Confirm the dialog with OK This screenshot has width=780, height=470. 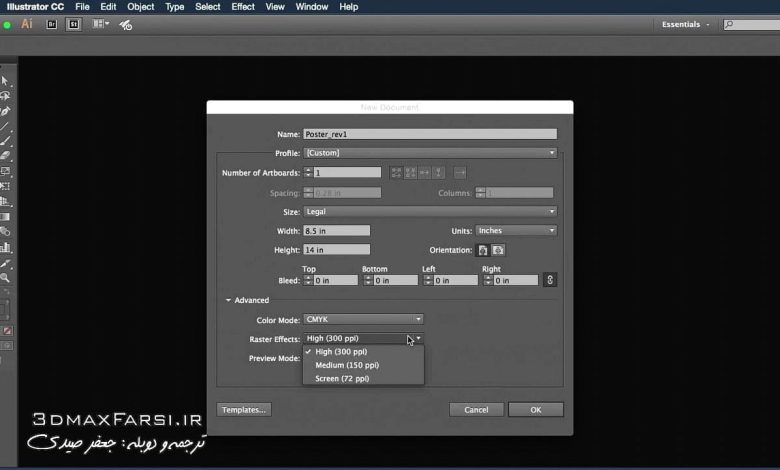tap(536, 410)
